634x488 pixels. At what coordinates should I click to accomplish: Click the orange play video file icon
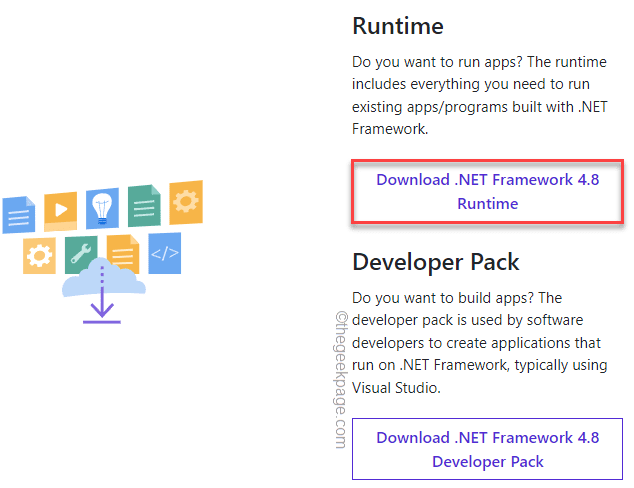[x=61, y=211]
